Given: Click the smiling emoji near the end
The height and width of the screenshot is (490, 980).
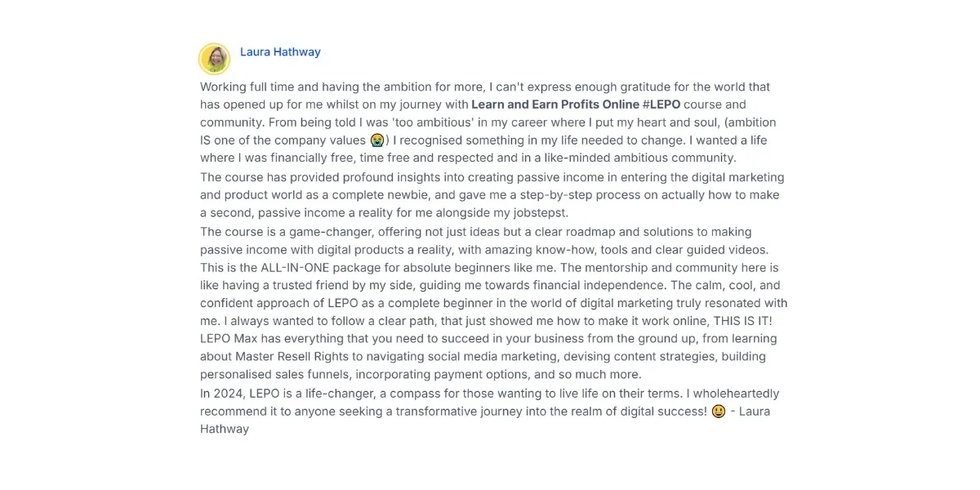Looking at the screenshot, I should click(719, 411).
